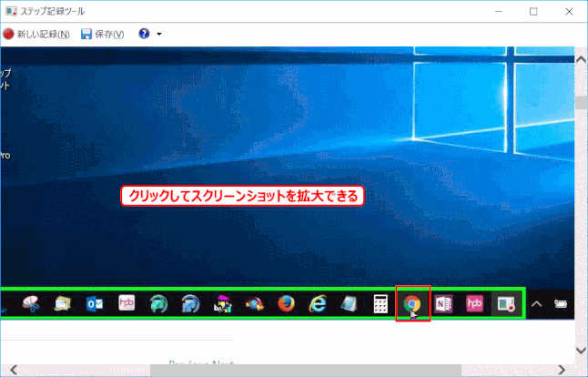The image size is (588, 377).
Task: Click the Steps Recorder icon in recorded taskbar
Action: [x=506, y=304]
